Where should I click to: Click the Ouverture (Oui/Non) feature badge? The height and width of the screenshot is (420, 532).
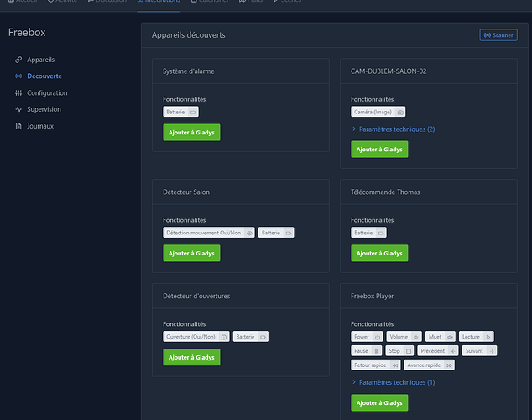tap(196, 337)
